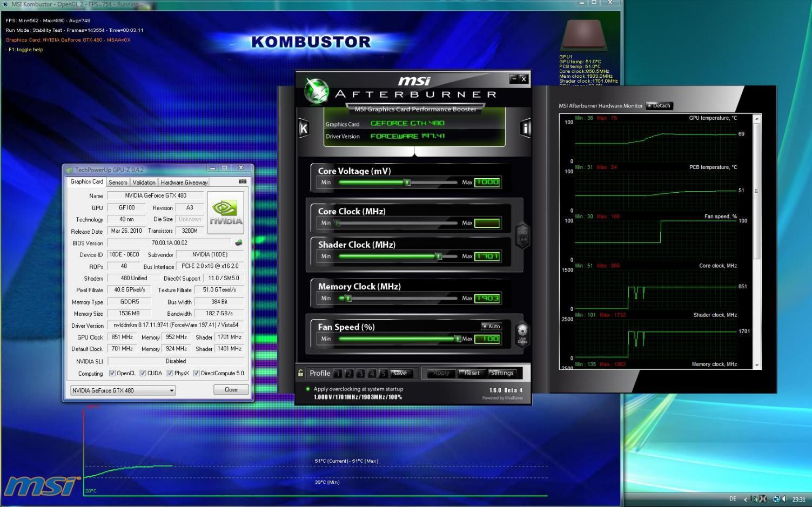Click GPU-Z screenshot camera icon
812x507 pixels.
[x=243, y=182]
